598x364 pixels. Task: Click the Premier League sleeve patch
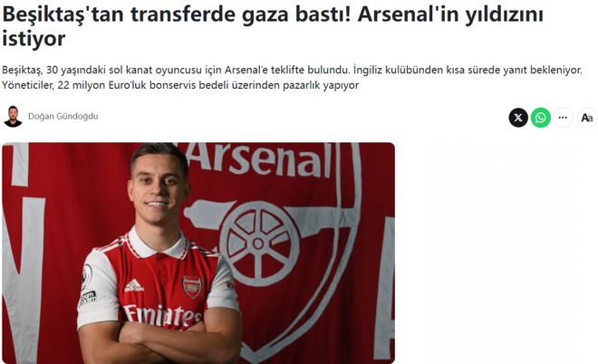point(87,273)
